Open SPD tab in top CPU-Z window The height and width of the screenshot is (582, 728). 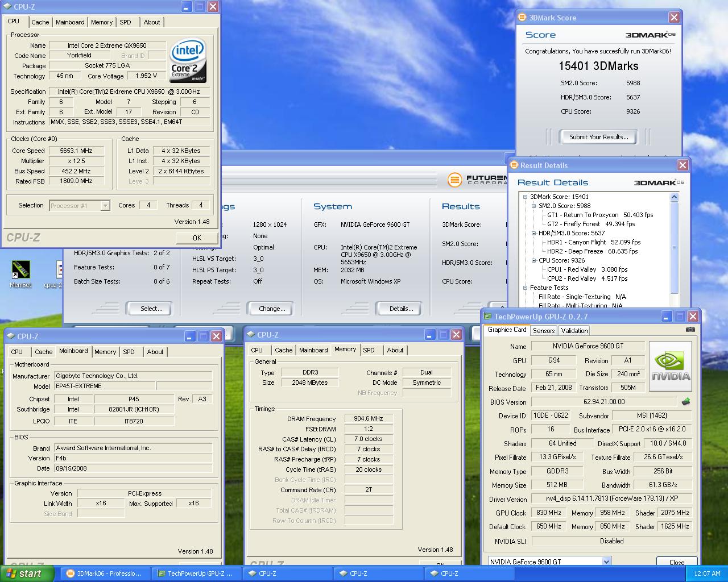click(x=125, y=22)
